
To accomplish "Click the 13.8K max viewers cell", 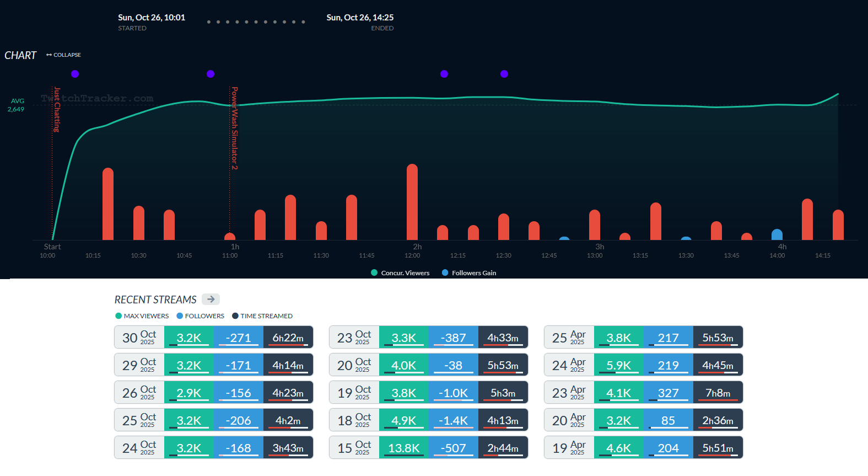I will pyautogui.click(x=404, y=447).
